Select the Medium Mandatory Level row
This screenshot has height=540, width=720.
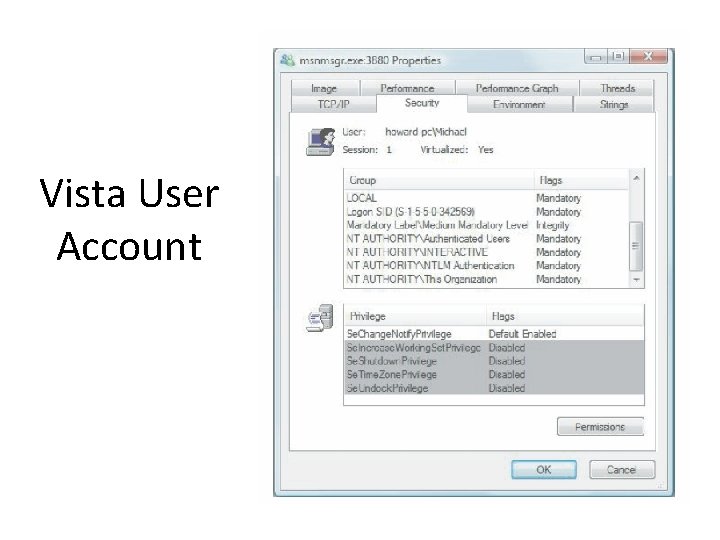(x=487, y=225)
